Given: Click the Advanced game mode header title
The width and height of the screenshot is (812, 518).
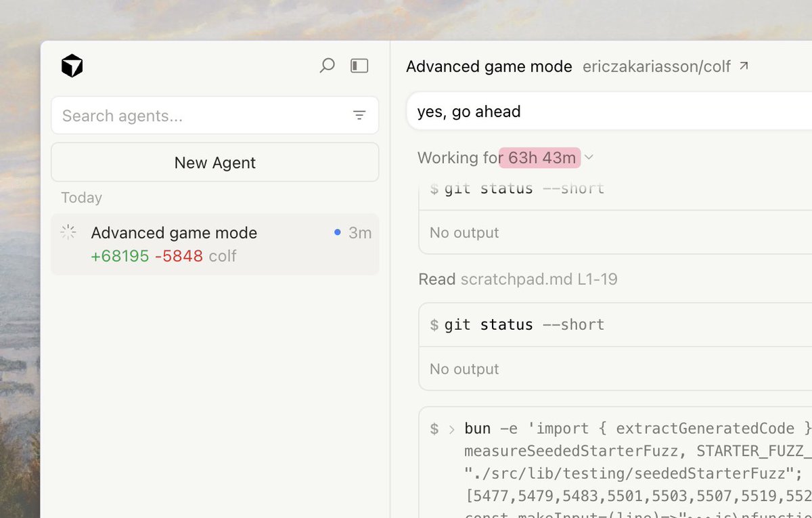Looking at the screenshot, I should (489, 66).
